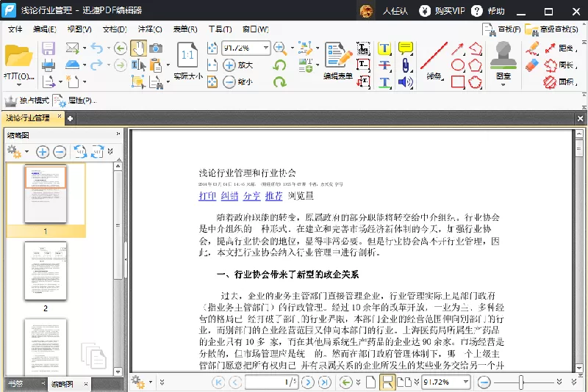Click the actual size 1:1 icon
Viewport: 588px width, 392px height.
[x=187, y=54]
